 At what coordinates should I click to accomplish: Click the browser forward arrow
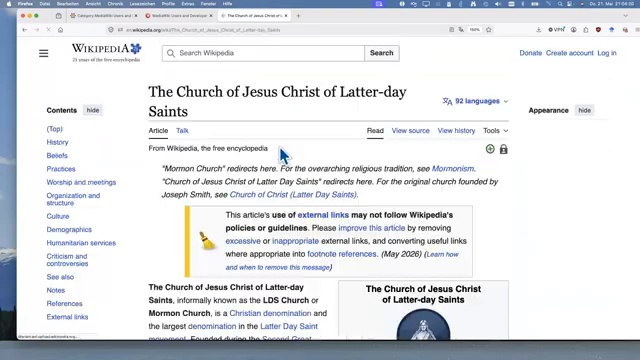click(36, 30)
